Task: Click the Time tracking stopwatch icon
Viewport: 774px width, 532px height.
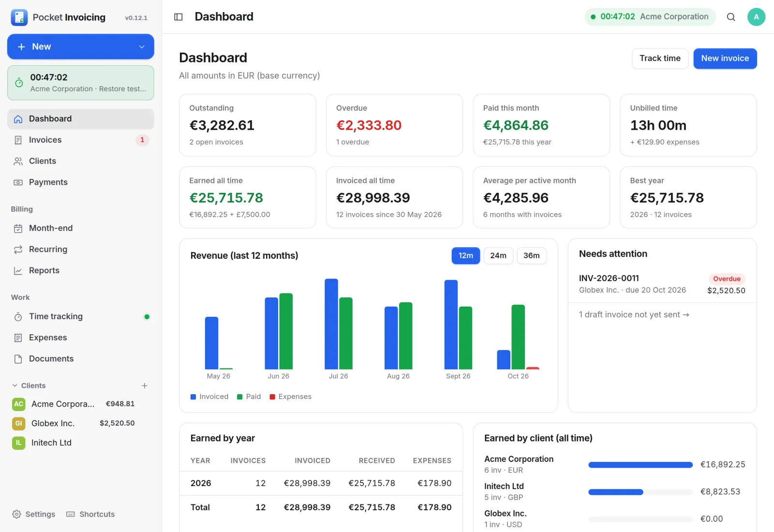Action: [18, 317]
